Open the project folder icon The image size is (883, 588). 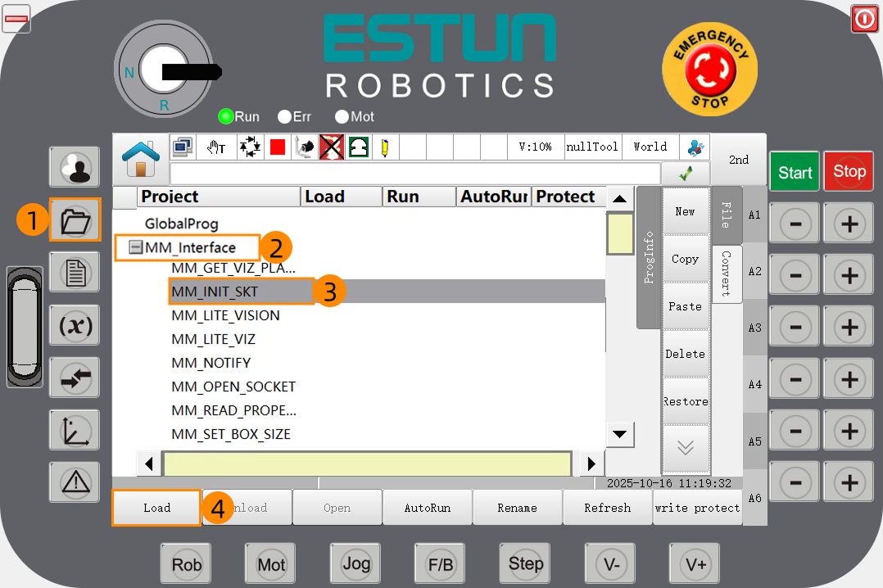tap(75, 220)
